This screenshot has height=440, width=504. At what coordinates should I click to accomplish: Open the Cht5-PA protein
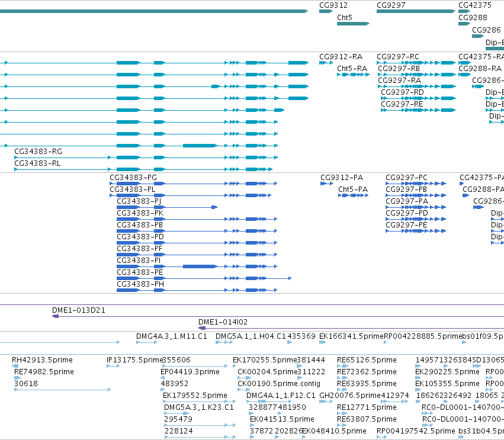353,195
